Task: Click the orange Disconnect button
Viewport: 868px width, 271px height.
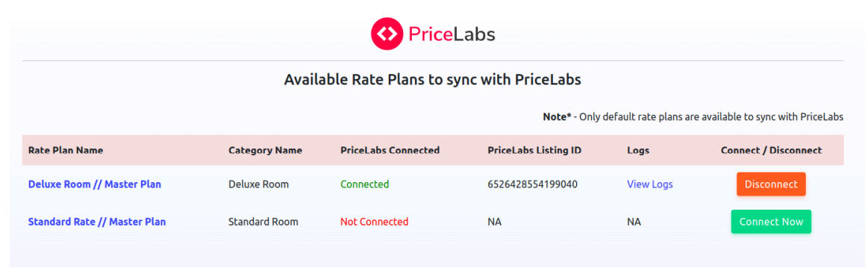Action: click(x=771, y=184)
